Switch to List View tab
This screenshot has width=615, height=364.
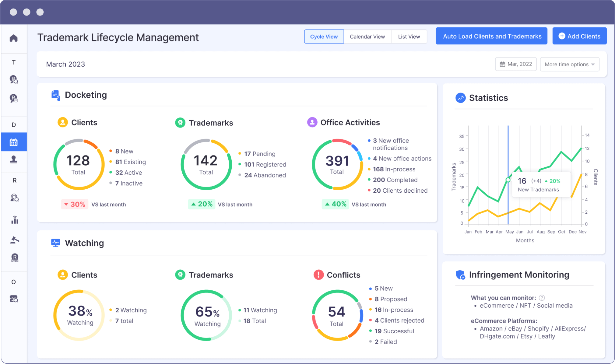(x=409, y=37)
